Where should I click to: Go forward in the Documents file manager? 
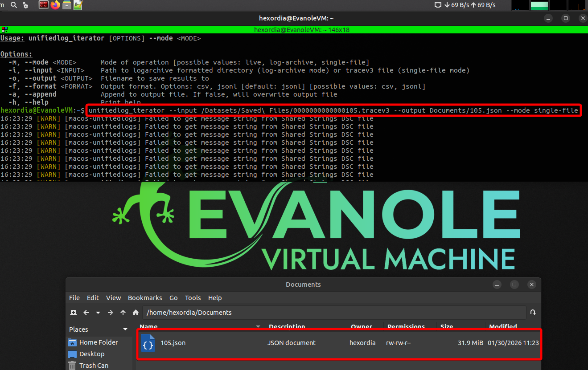(111, 313)
